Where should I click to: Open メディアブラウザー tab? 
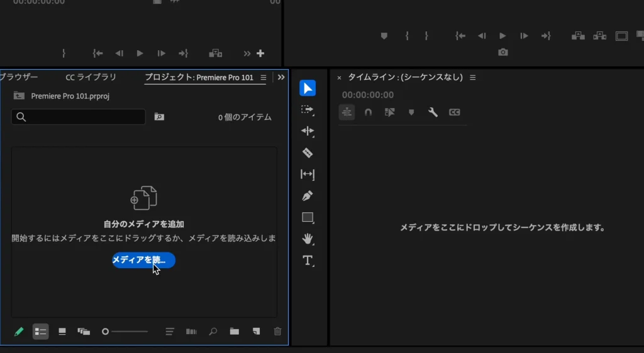click(x=19, y=77)
